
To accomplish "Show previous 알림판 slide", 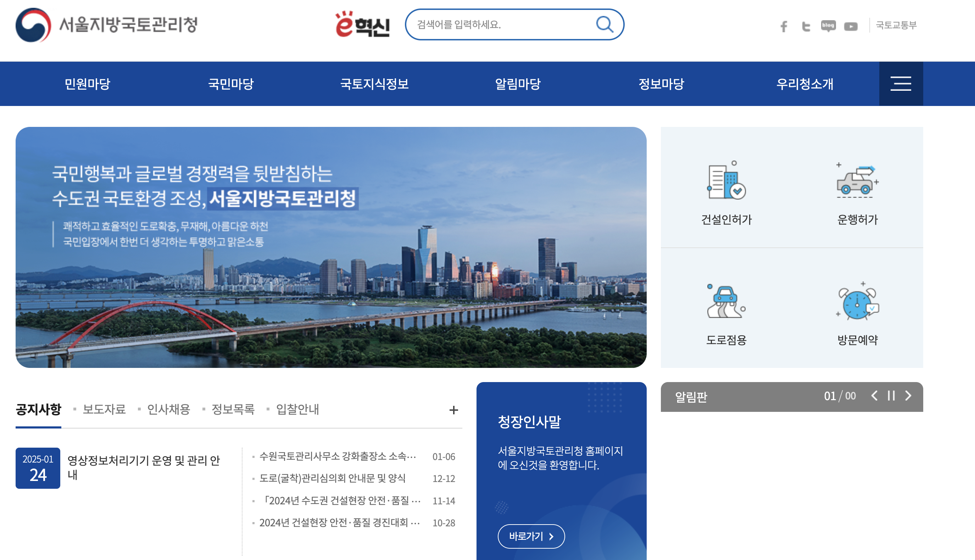I will (874, 396).
